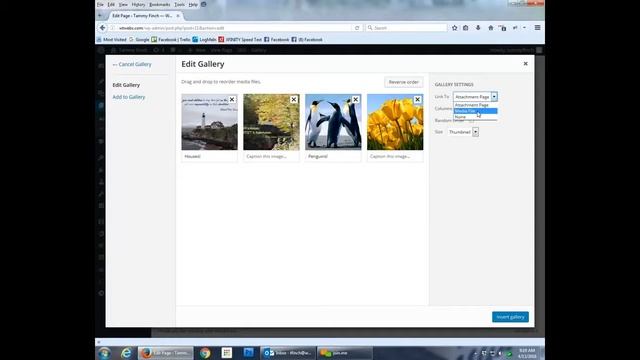This screenshot has width=640, height=360.
Task: Open the bookmarks list icon beside the star
Action: [466, 28]
